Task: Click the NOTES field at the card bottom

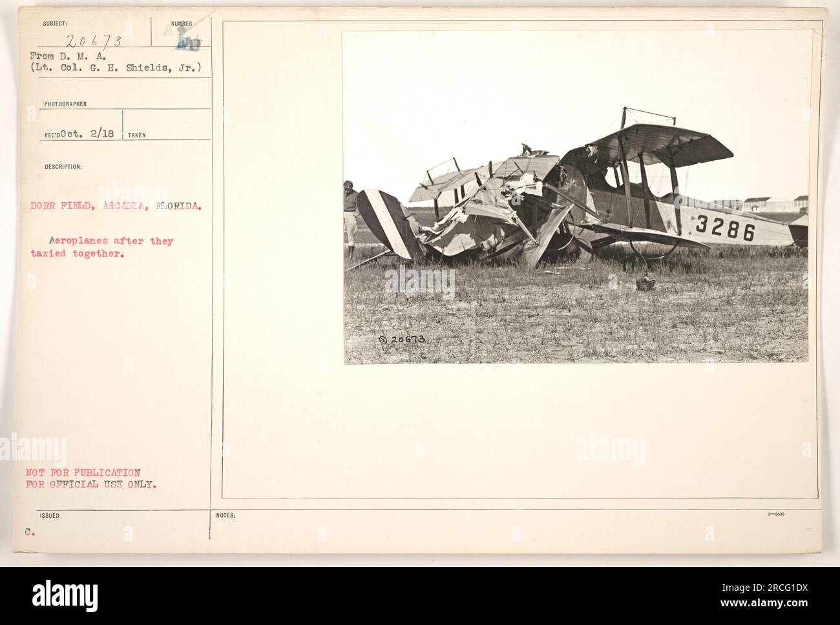Action: 517,524
